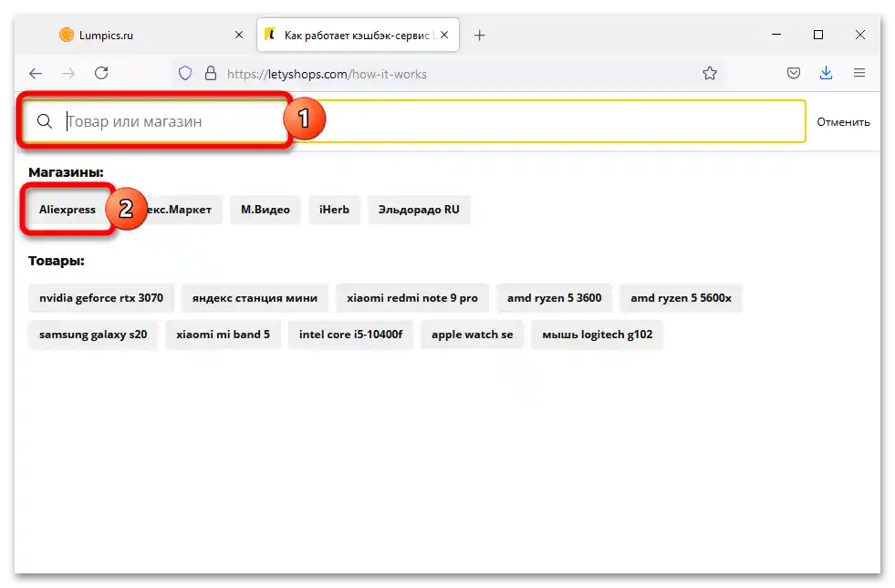Cancel search with 'Отменить'

coord(843,122)
